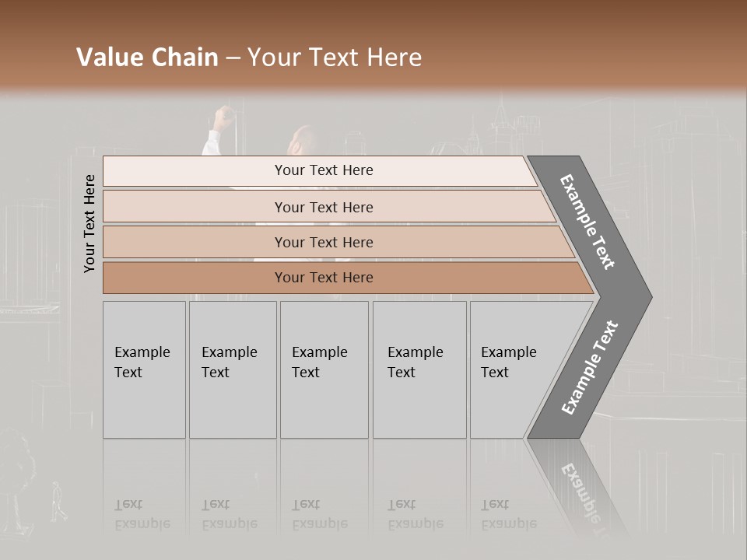
Task: Click the Value Chain title text
Action: pos(147,57)
